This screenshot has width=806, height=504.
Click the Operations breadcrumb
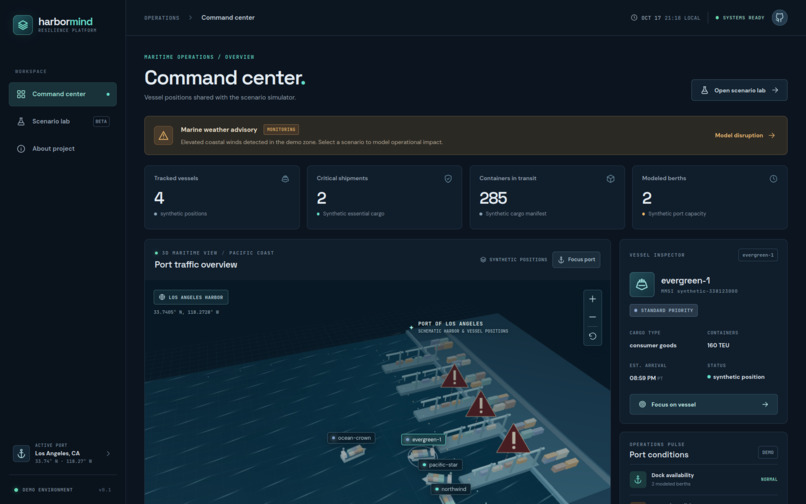click(x=162, y=17)
